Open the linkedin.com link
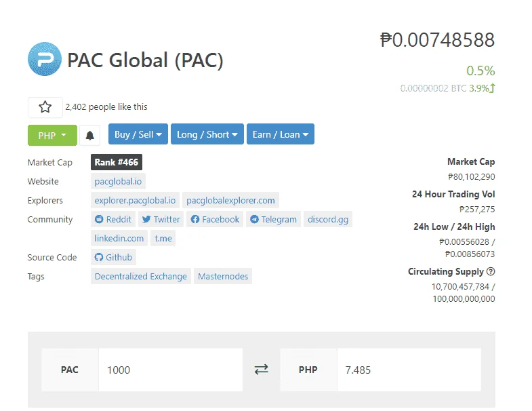The image size is (532, 411). (x=119, y=239)
